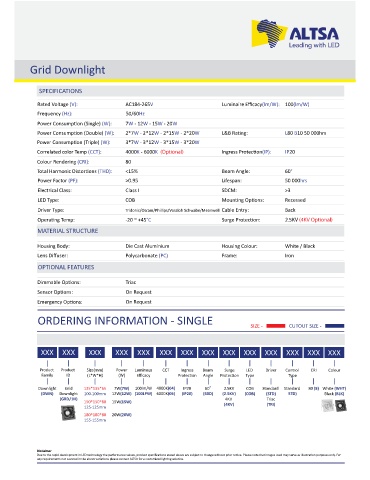Select the XXX box above Product Family
370x480 pixels.
pyautogui.click(x=47, y=352)
